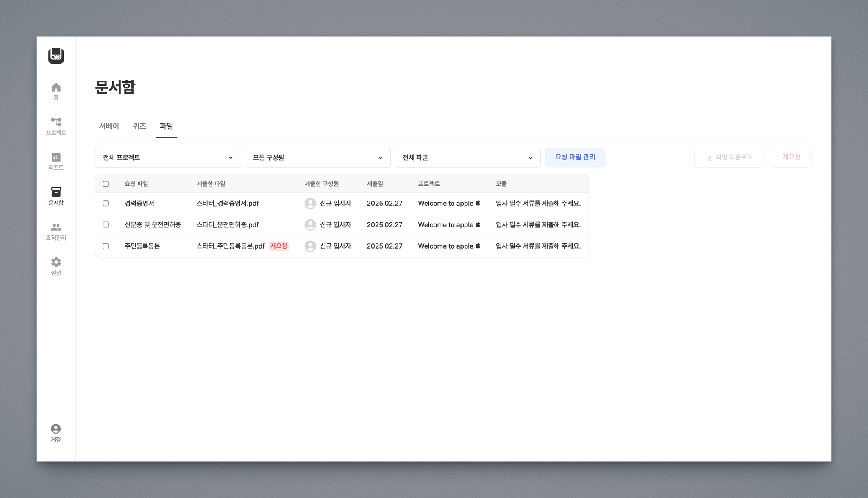The width and height of the screenshot is (868, 498).
Task: Expand the 전체 프로젝트 dropdown
Action: [x=168, y=157]
